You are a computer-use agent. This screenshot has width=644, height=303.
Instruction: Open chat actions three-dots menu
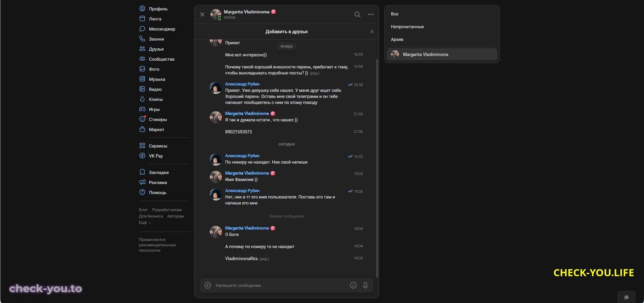click(x=371, y=14)
